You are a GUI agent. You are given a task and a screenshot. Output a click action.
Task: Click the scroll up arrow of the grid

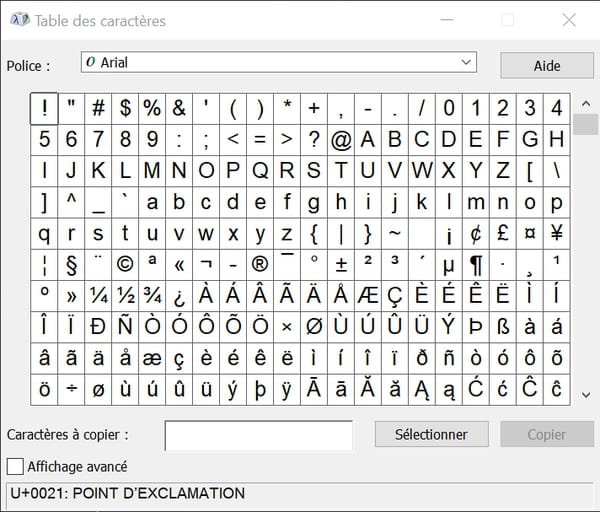[585, 103]
